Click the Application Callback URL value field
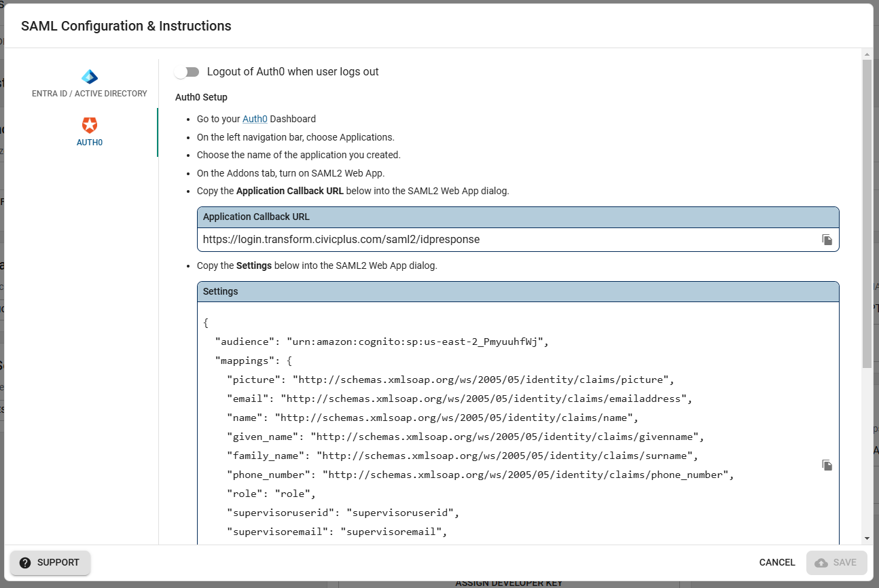The height and width of the screenshot is (588, 879). pos(518,240)
